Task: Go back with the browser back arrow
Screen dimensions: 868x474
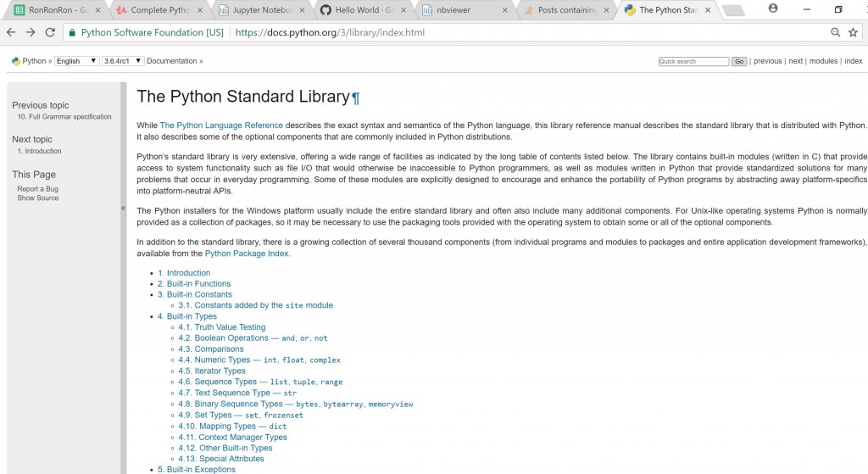Action: [11, 32]
